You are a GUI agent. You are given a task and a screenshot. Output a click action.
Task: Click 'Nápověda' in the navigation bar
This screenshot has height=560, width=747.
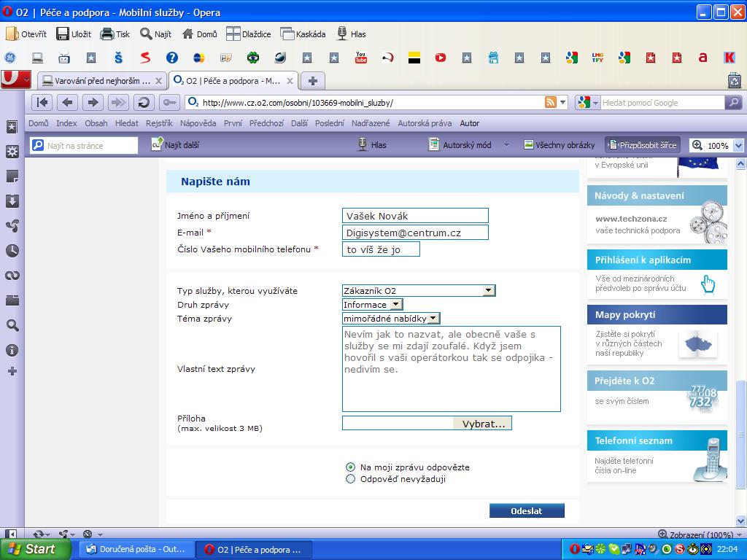point(198,123)
